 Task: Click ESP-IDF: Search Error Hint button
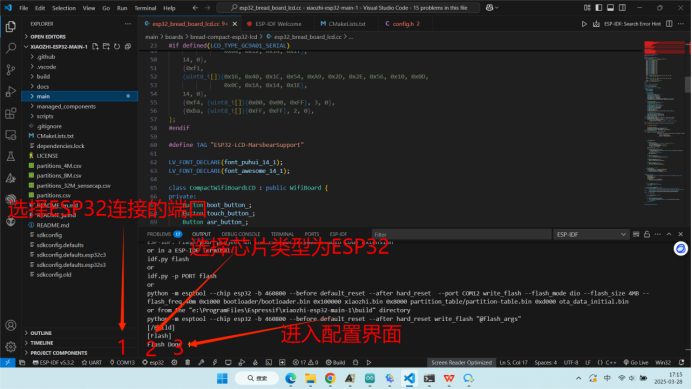coord(632,24)
